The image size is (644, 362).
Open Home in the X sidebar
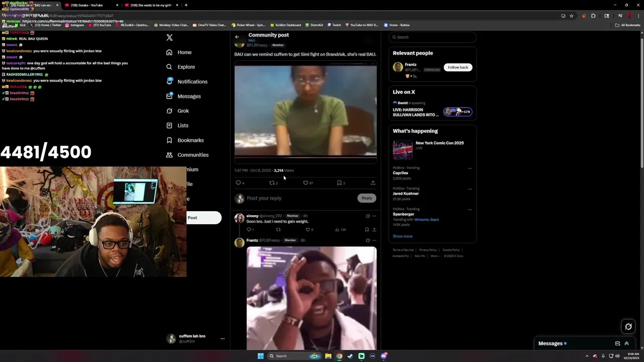coord(179,52)
